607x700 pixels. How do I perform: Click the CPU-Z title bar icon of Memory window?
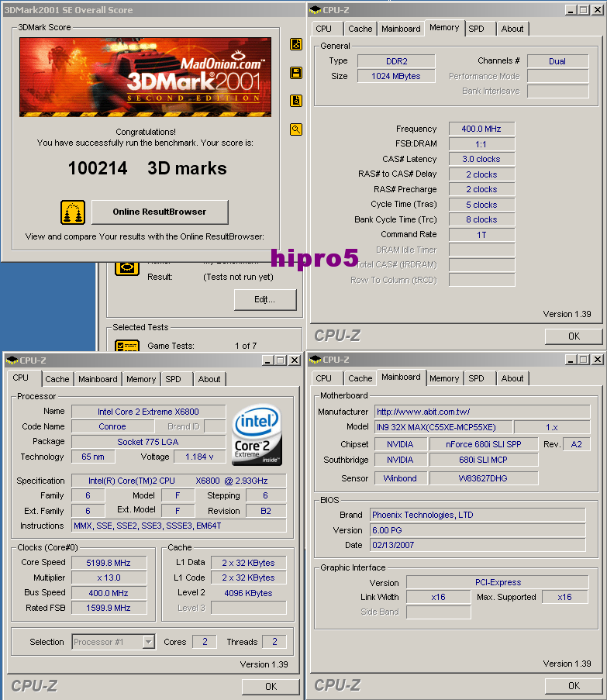point(315,10)
